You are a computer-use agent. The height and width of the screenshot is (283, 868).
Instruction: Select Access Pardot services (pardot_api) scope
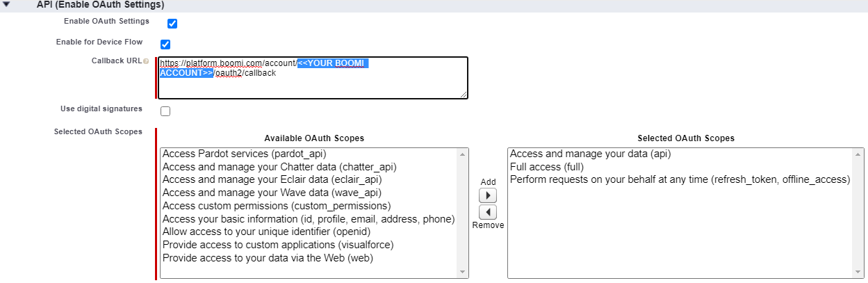pyautogui.click(x=244, y=154)
